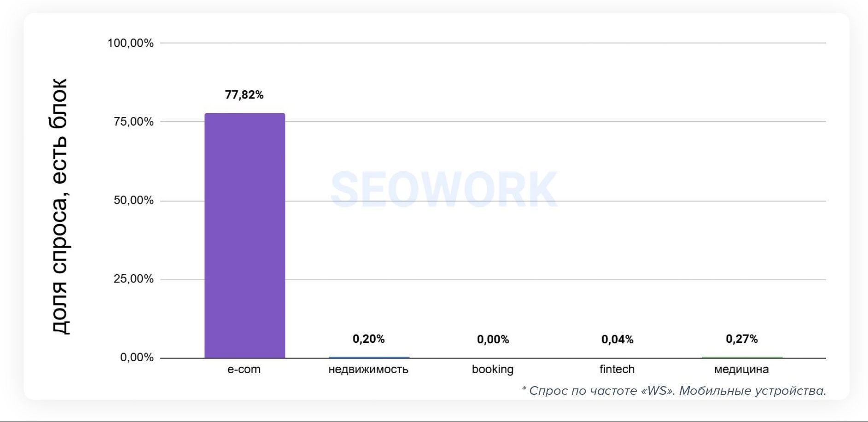Select the vertical axis title text
This screenshot has width=868, height=422.
pos(60,206)
